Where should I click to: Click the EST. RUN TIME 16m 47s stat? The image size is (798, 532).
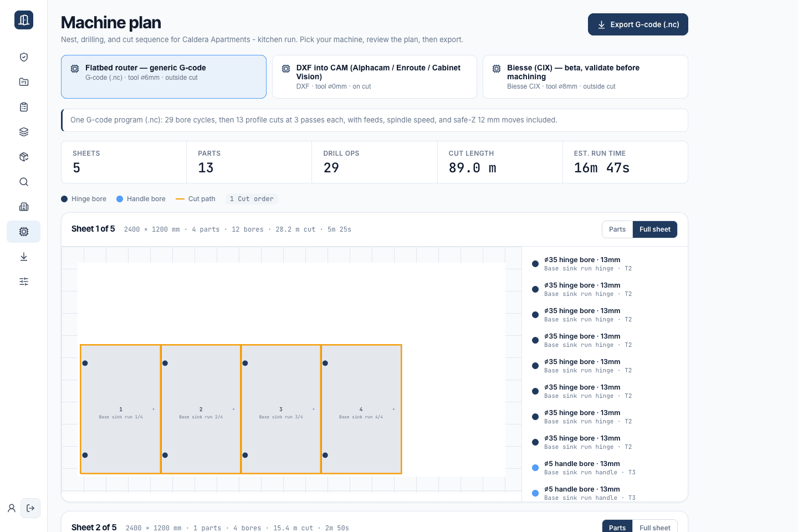(x=625, y=162)
